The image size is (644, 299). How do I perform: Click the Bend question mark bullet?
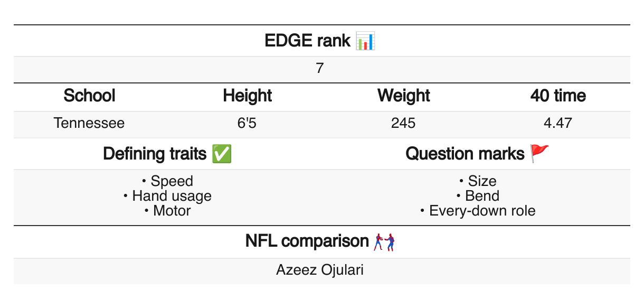coord(478,196)
